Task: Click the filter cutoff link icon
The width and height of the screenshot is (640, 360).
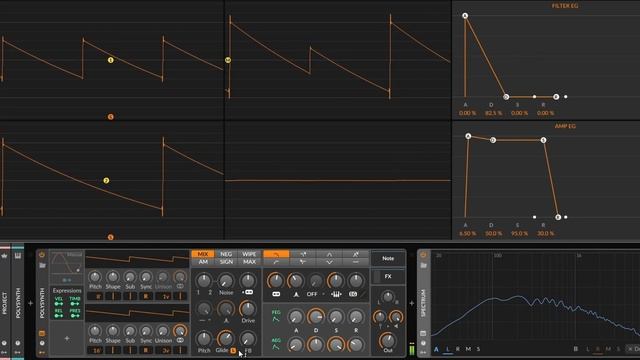Action: click(x=276, y=294)
